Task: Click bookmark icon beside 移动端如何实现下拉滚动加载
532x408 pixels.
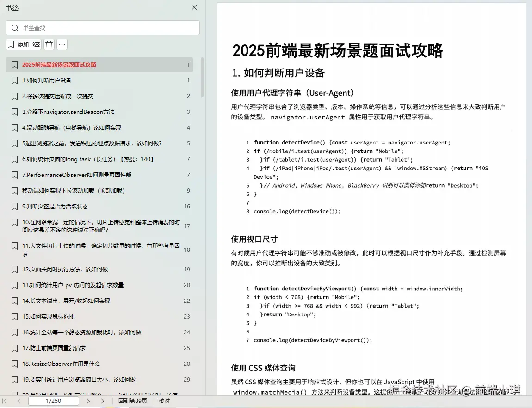Action: tap(14, 191)
